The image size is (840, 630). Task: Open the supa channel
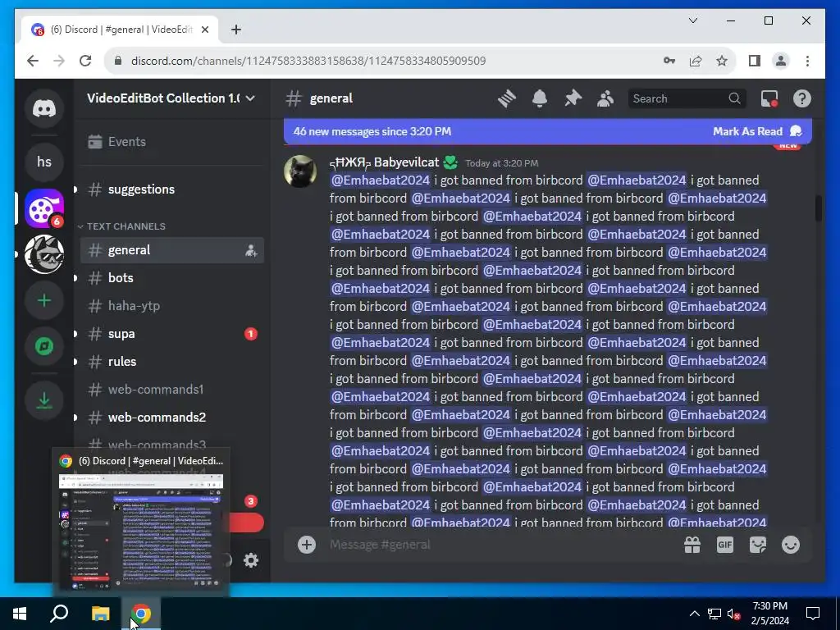(171, 334)
